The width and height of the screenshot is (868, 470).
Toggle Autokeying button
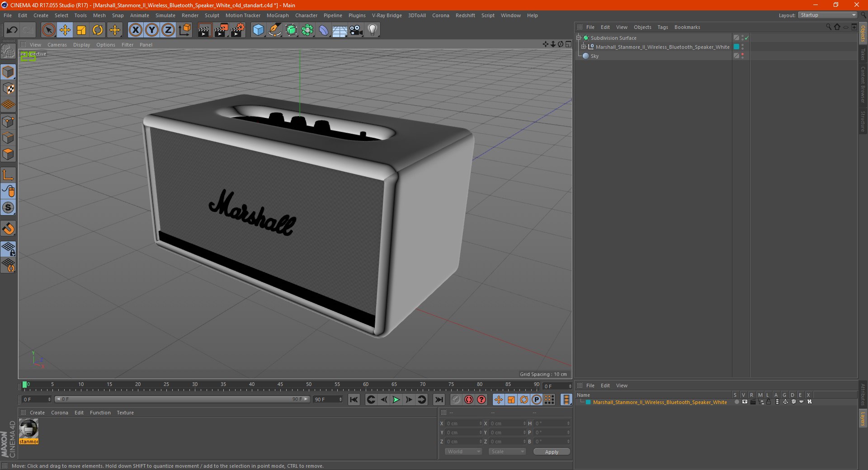click(x=469, y=399)
